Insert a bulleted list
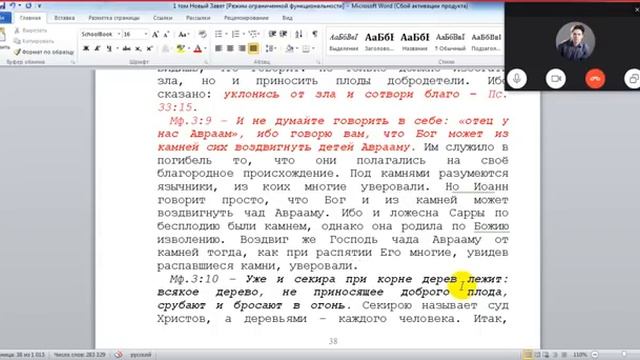This screenshot has width=640, height=360. coord(219,34)
